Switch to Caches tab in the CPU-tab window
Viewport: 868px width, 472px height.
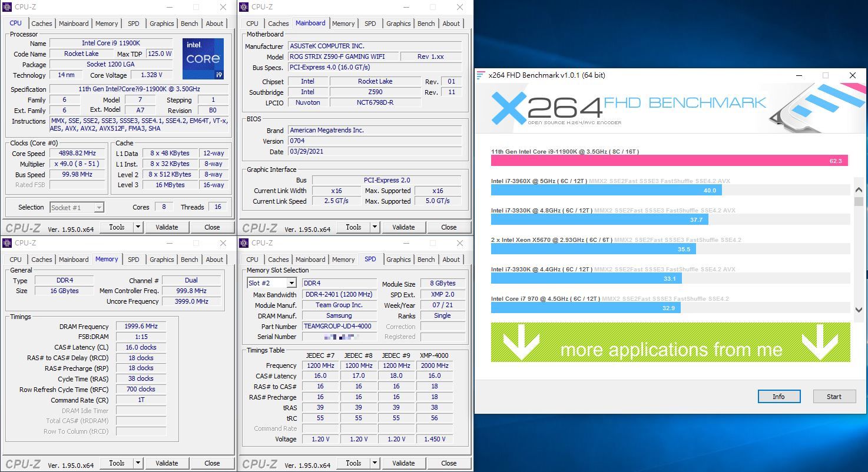42,24
